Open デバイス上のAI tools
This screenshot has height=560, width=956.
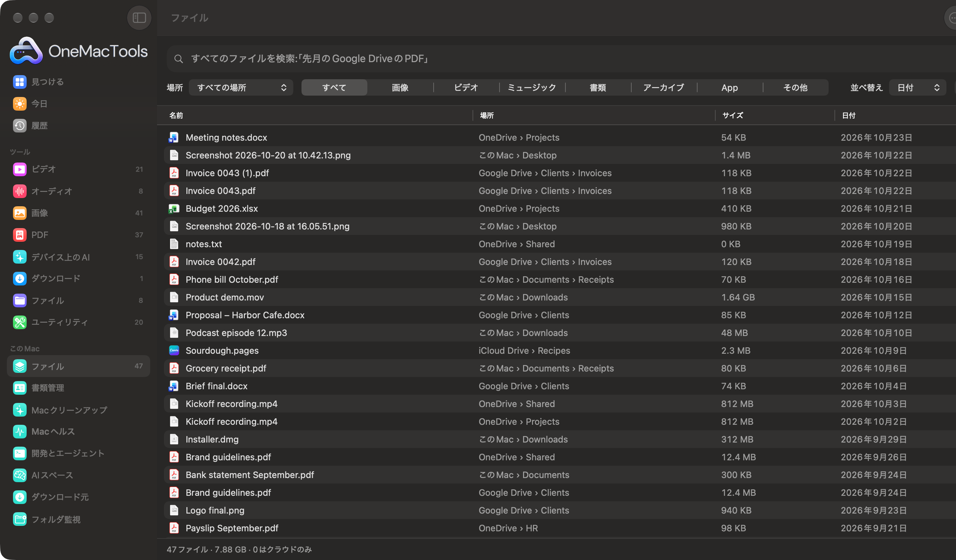[79, 257]
